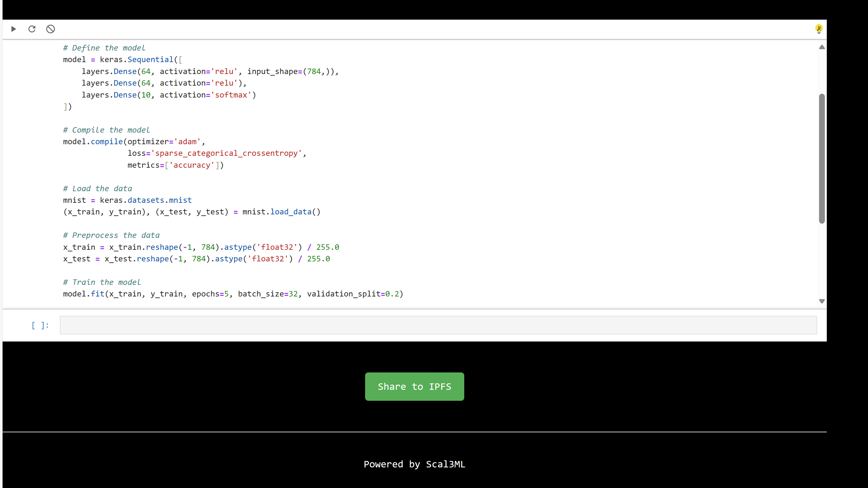Viewport: 868px width, 488px height.
Task: Stop execution with the interrupt icon
Action: point(51,29)
